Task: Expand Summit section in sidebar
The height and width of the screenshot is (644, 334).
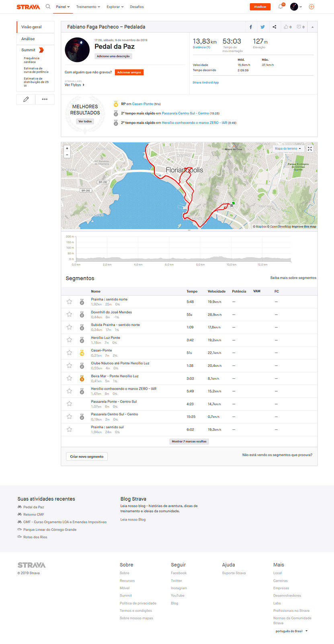Action: (33, 50)
